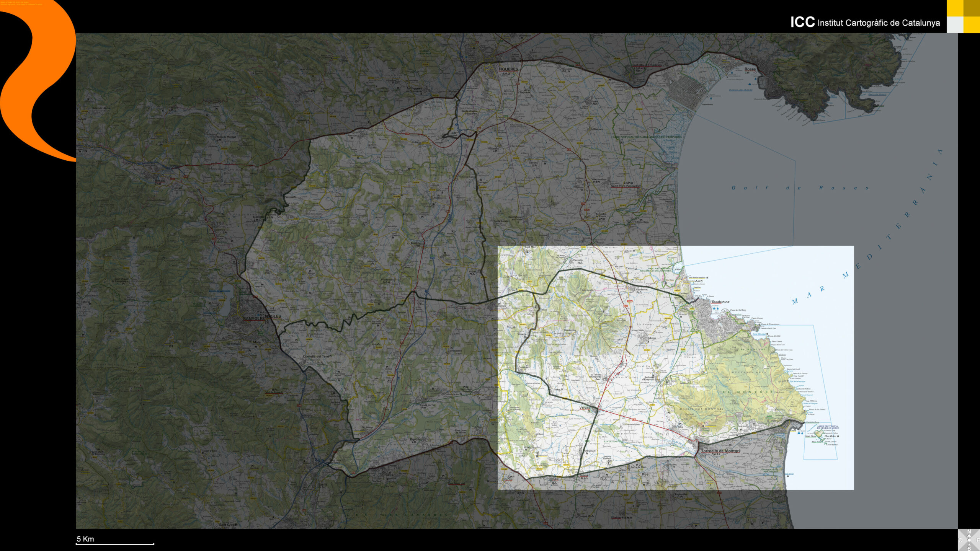Click the Sant Pere Pescador label
The height and width of the screenshot is (551, 980).
click(625, 186)
